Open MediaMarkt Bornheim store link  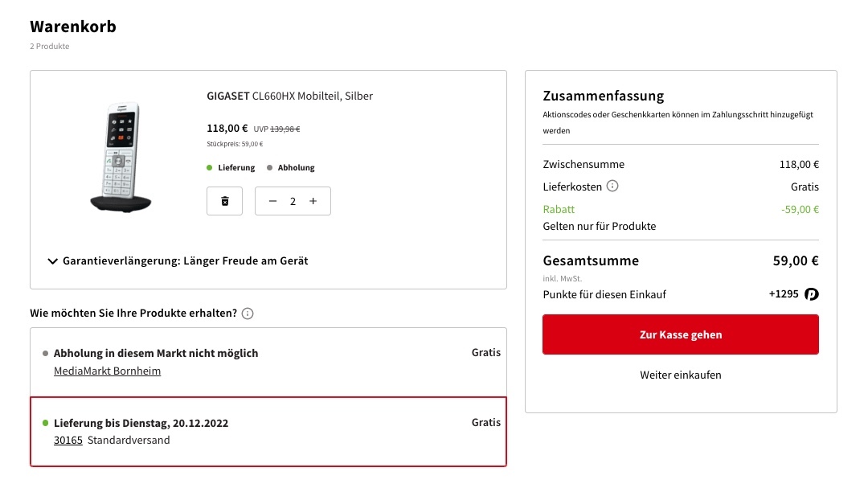tap(108, 371)
